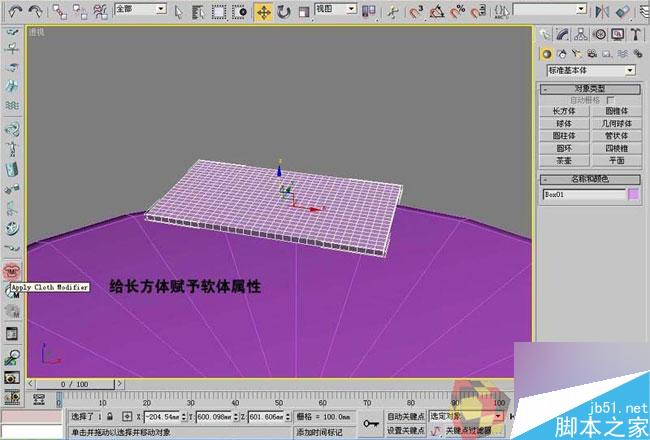Click the large Set Keys key icon
The width and height of the screenshot is (650, 440).
(371, 423)
